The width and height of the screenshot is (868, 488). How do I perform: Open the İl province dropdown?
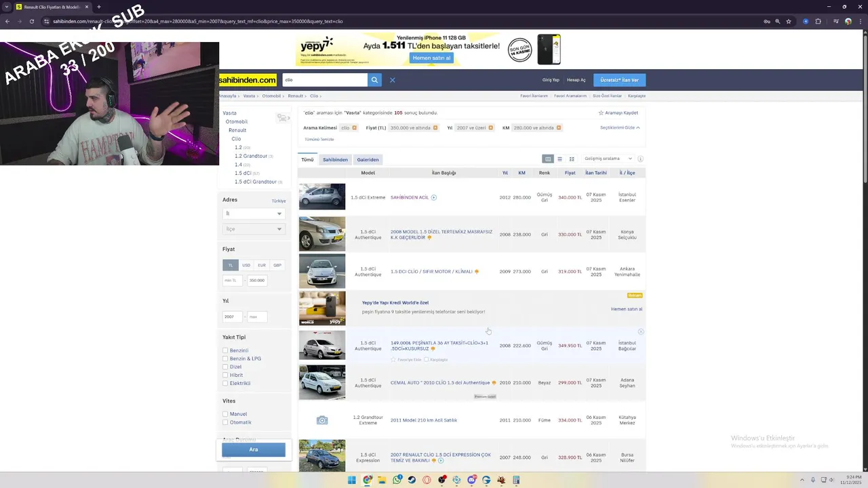254,213
